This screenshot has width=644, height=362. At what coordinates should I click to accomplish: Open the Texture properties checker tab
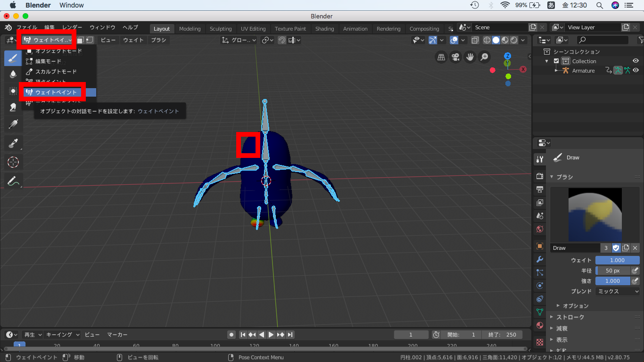click(x=540, y=342)
